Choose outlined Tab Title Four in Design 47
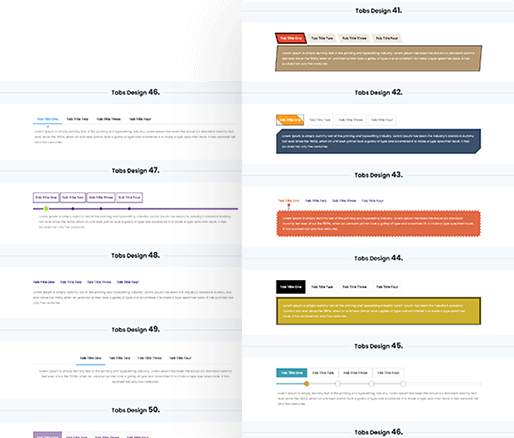This screenshot has width=514, height=438. coord(129,197)
